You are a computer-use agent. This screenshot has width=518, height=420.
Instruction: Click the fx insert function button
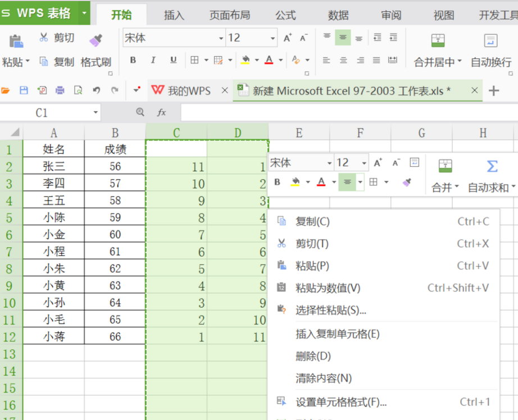[x=162, y=113]
